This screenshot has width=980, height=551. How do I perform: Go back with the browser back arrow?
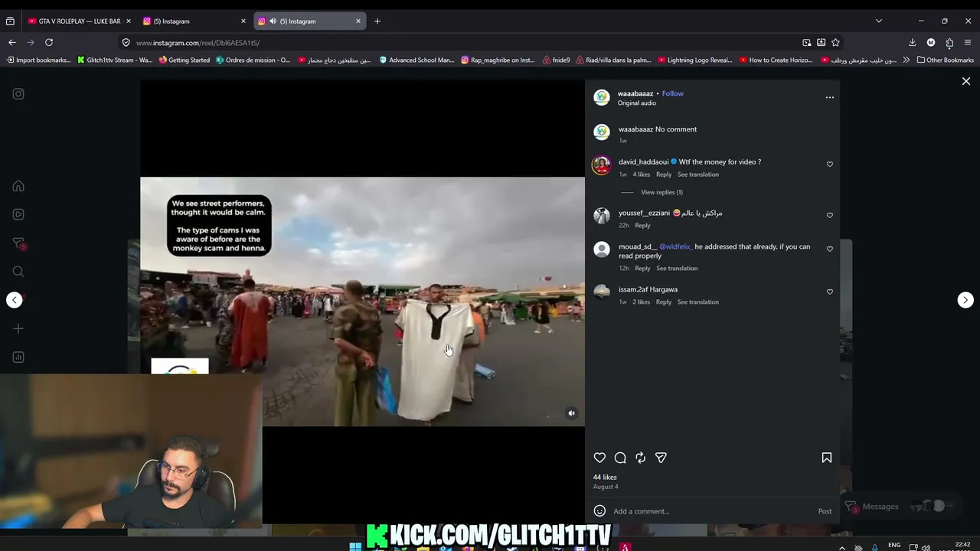coord(11,43)
